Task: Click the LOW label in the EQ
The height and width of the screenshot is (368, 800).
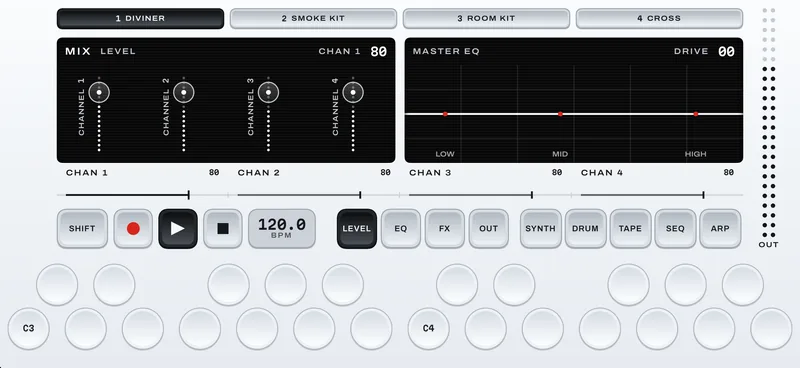Action: [x=445, y=154]
